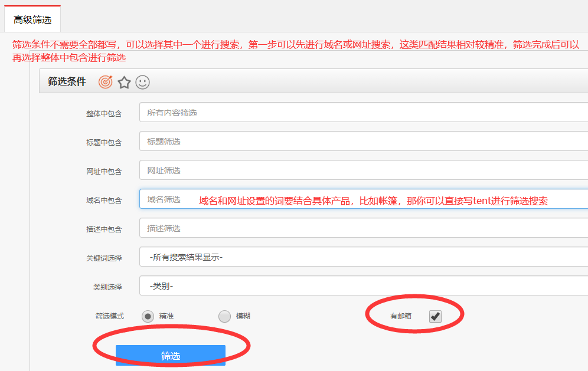The image size is (588, 371).
Task: Switch to the 高级筛选 tab
Action: pyautogui.click(x=32, y=19)
